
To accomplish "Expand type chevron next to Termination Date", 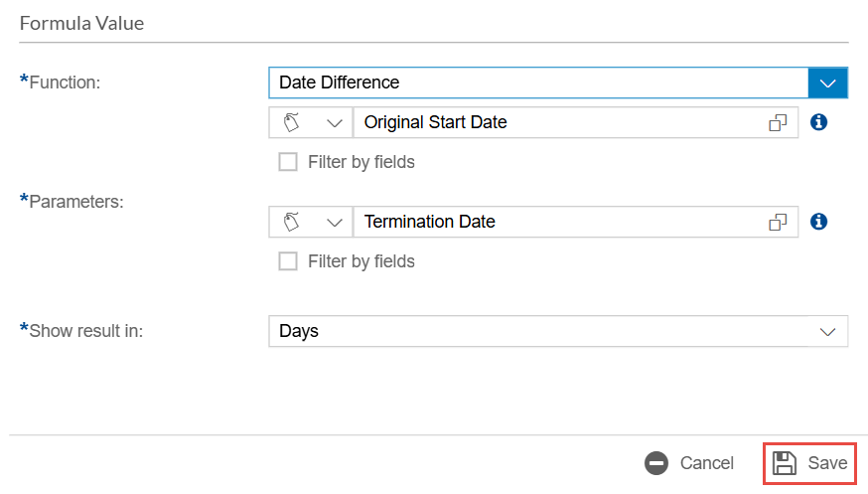I will click(x=335, y=222).
